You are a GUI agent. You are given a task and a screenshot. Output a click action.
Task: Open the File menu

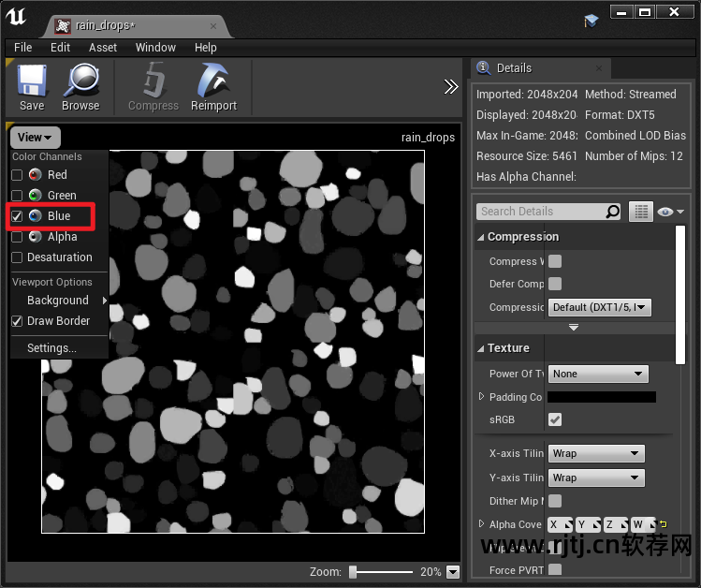pos(22,48)
